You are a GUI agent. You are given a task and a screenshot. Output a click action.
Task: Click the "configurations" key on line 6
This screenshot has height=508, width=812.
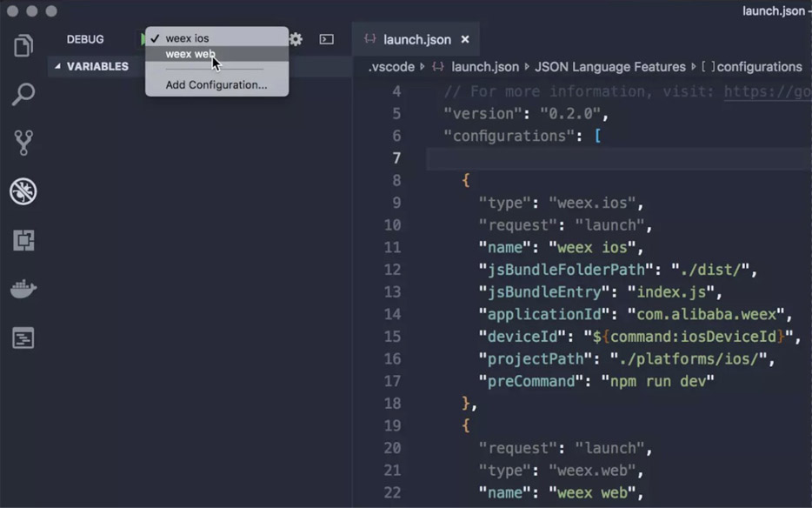click(x=509, y=137)
